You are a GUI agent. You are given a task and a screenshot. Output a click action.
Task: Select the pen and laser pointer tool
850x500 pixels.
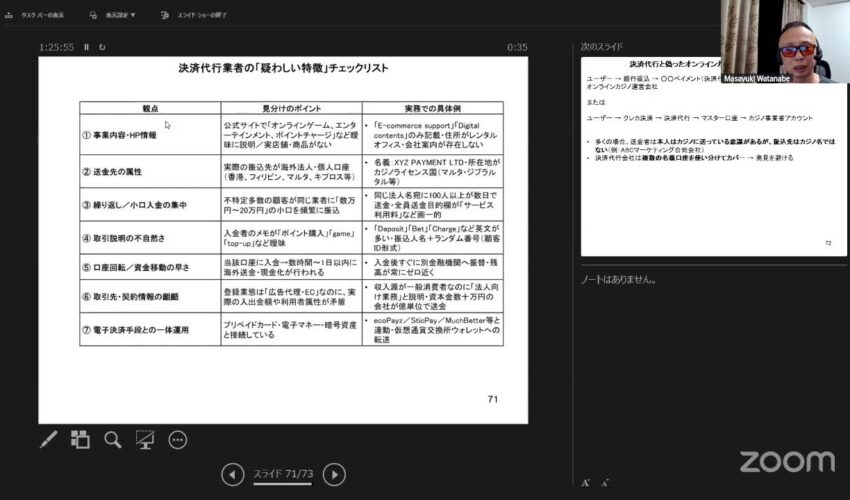click(47, 439)
